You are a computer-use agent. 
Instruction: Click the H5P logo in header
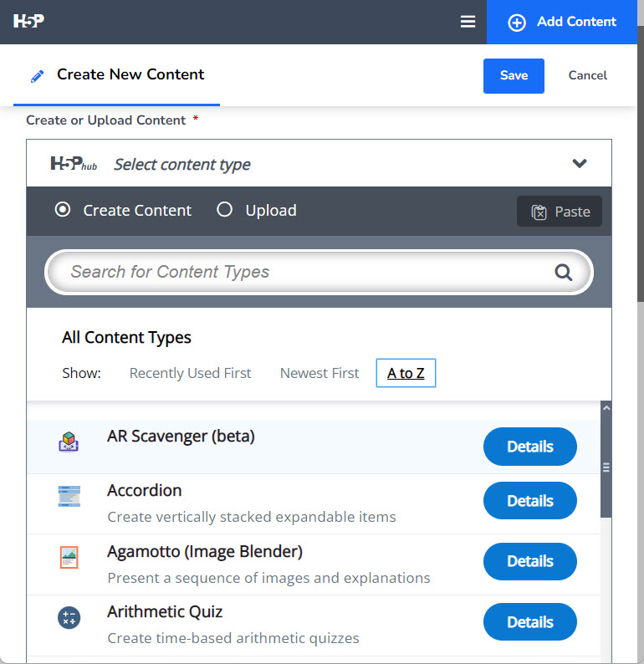point(28,21)
